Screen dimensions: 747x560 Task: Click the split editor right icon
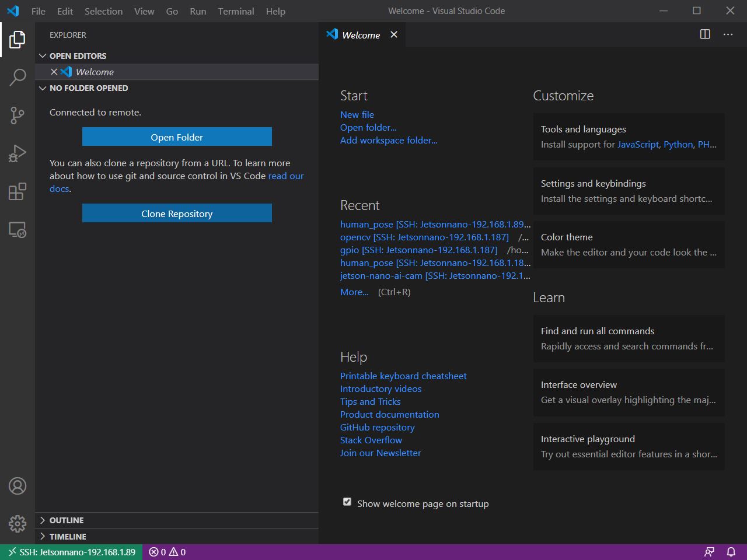pyautogui.click(x=705, y=34)
